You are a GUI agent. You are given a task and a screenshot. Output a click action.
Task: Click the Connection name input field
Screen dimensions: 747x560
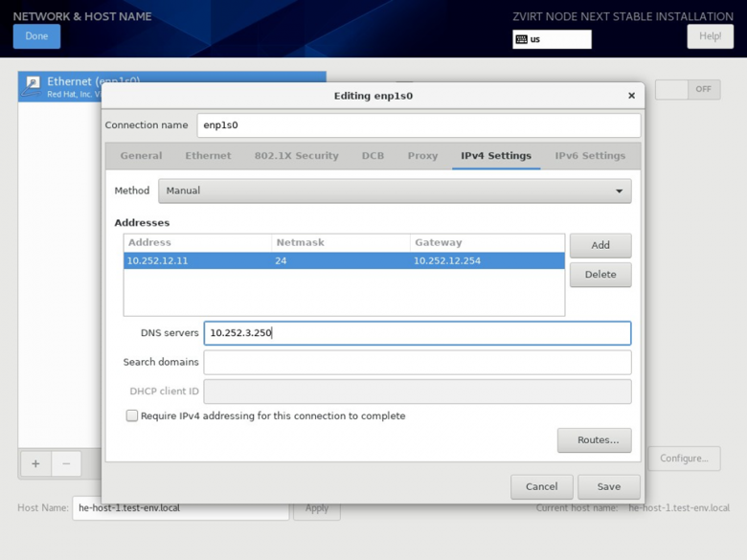pos(419,125)
